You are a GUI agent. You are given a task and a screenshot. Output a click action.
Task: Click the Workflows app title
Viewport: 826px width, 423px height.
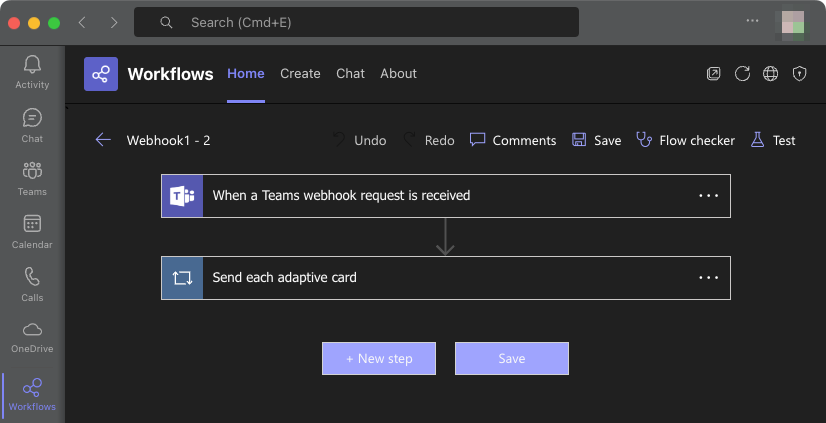170,74
